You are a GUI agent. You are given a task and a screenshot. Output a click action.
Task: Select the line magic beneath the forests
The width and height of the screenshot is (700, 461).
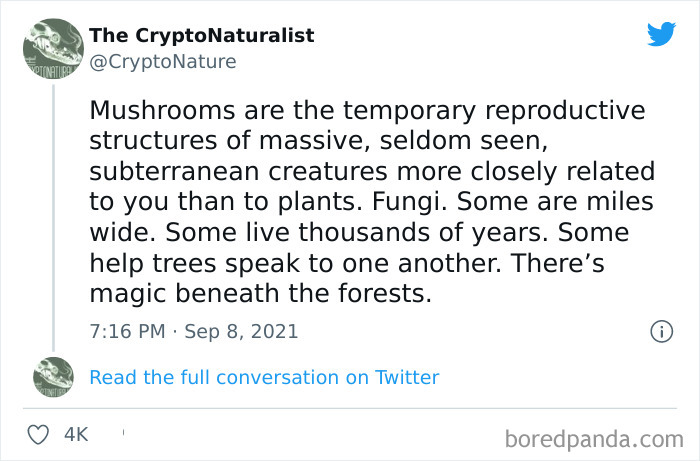coord(260,294)
